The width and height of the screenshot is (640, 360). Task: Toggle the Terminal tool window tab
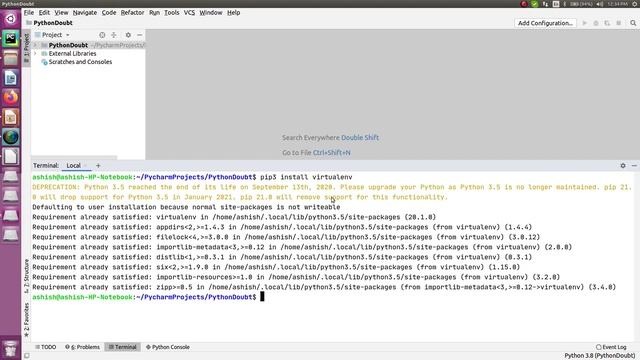tap(122, 347)
